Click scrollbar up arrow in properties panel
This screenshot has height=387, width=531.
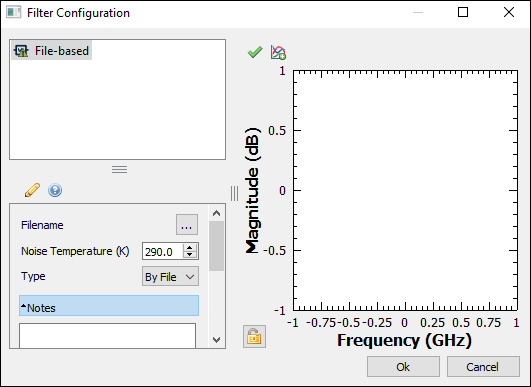(216, 213)
